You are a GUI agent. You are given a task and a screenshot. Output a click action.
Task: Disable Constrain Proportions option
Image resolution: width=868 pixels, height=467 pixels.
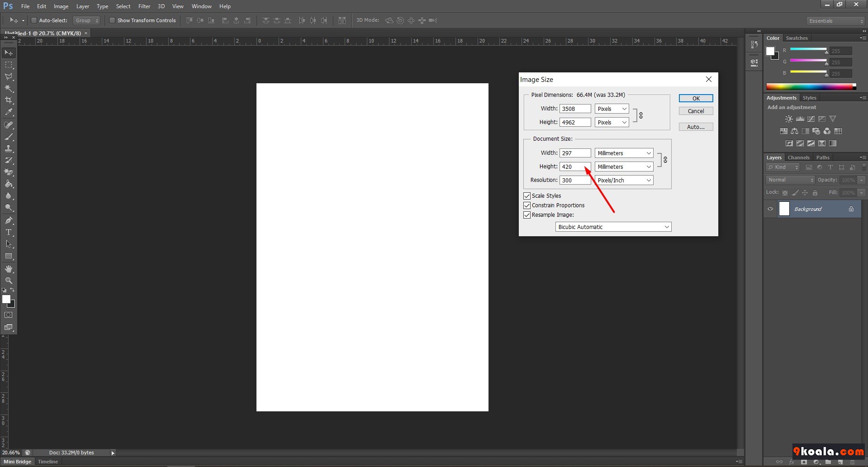[x=527, y=205]
